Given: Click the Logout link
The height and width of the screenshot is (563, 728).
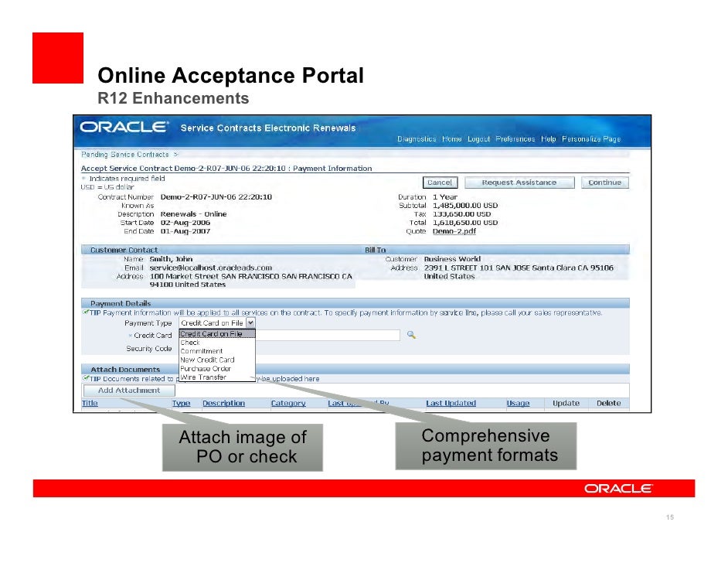Looking at the screenshot, I should point(478,139).
